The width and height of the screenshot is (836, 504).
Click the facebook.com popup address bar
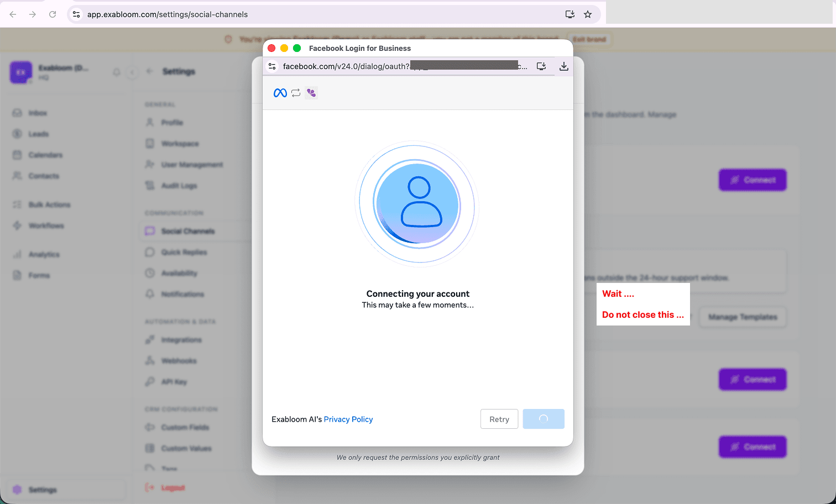pos(405,66)
